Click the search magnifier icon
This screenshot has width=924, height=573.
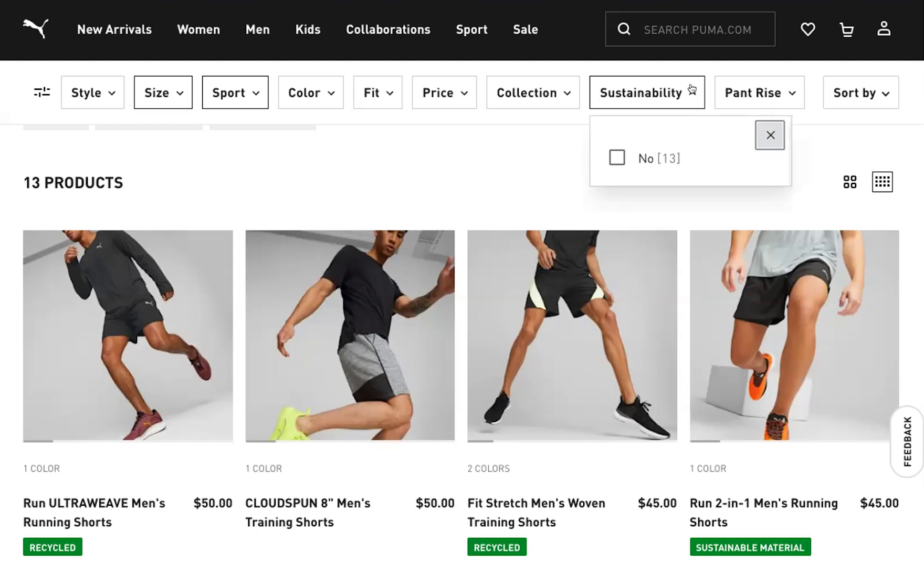624,29
